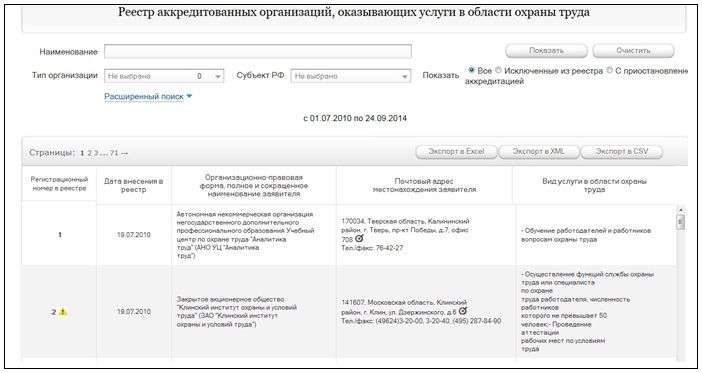This screenshot has width=702, height=373.
Task: Select current page 1 link
Action: (x=82, y=153)
